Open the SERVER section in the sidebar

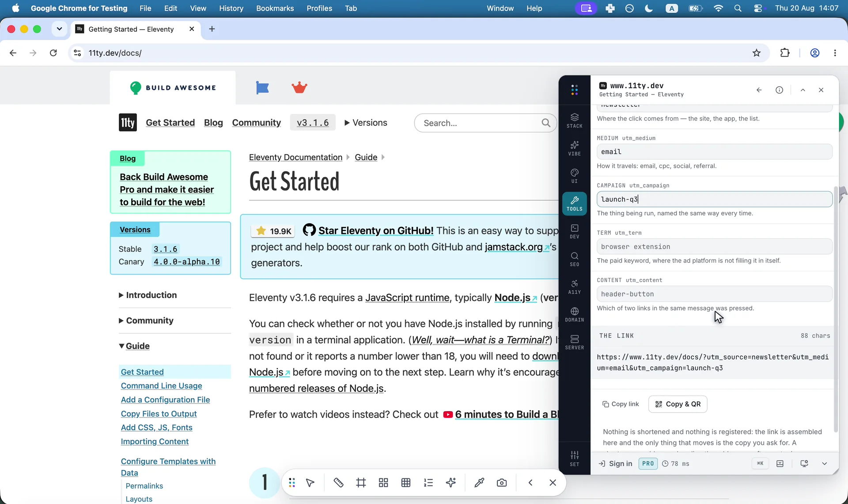point(574,342)
